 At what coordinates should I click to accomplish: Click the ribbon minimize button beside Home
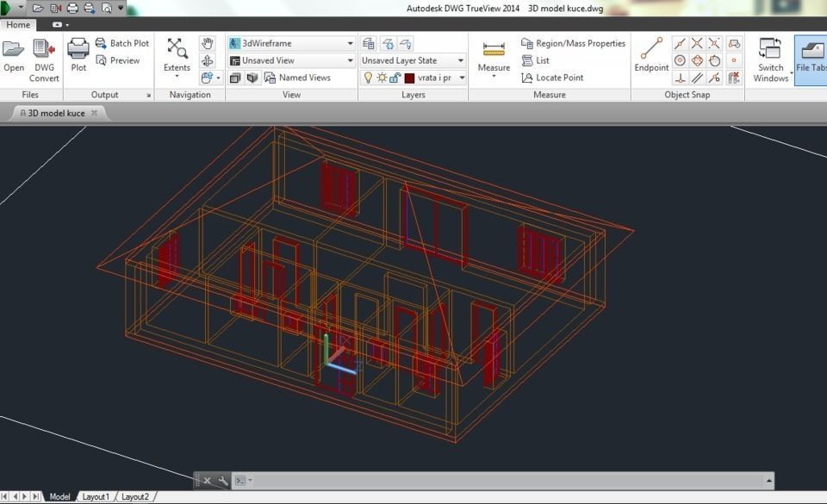click(57, 25)
